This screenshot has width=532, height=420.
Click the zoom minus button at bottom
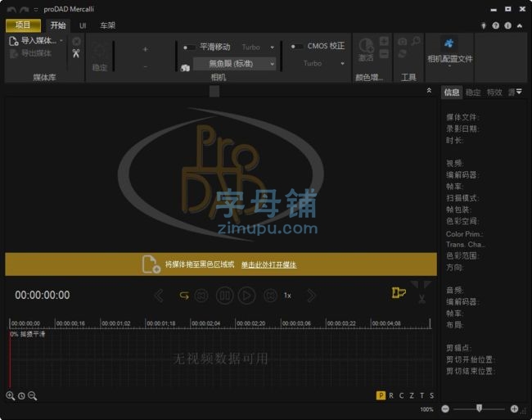tap(445, 409)
